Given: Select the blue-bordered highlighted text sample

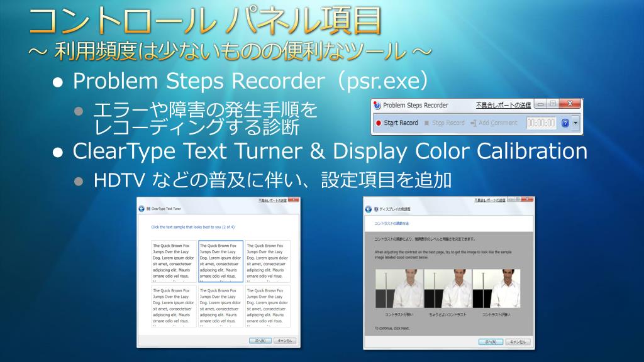Looking at the screenshot, I should click(221, 261).
